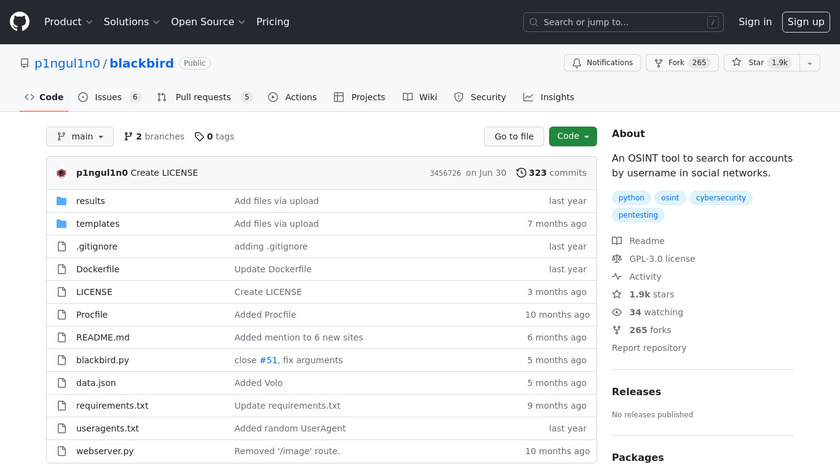Click the branches icon next to 2 branches
840x472 pixels.
128,137
